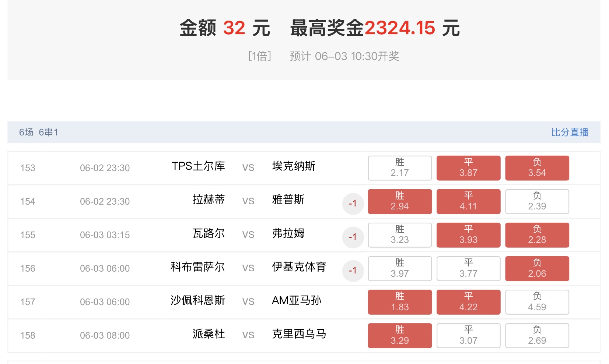This screenshot has height=364, width=609.
Task: Click the 6场 6串1 header label
Action: 39,132
